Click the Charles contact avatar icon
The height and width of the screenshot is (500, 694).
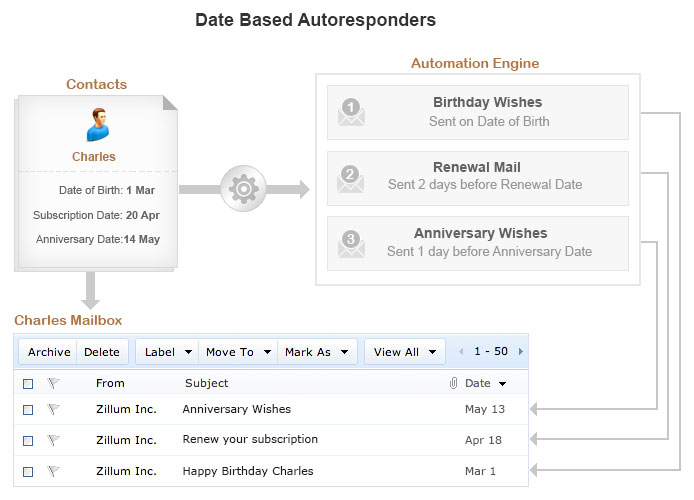click(96, 125)
